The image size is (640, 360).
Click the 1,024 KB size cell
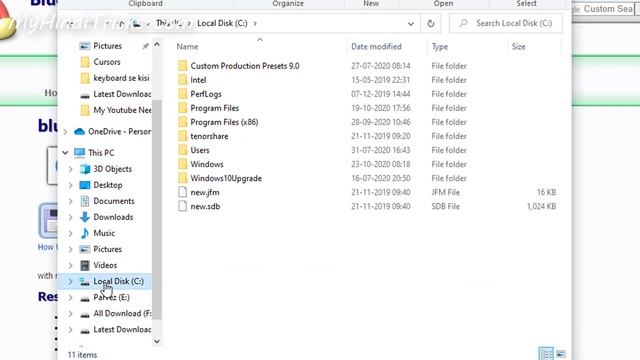[x=541, y=206]
